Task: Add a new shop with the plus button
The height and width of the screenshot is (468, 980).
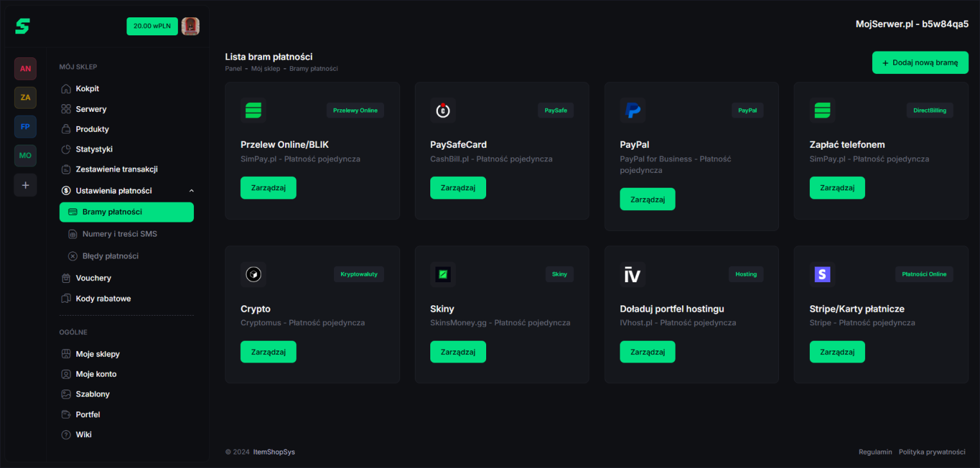Action: tap(25, 184)
